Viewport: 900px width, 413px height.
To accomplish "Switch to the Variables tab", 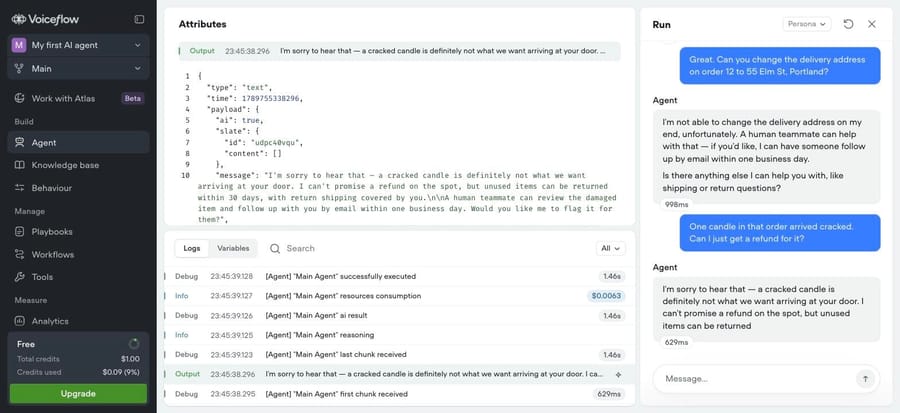I will click(233, 248).
